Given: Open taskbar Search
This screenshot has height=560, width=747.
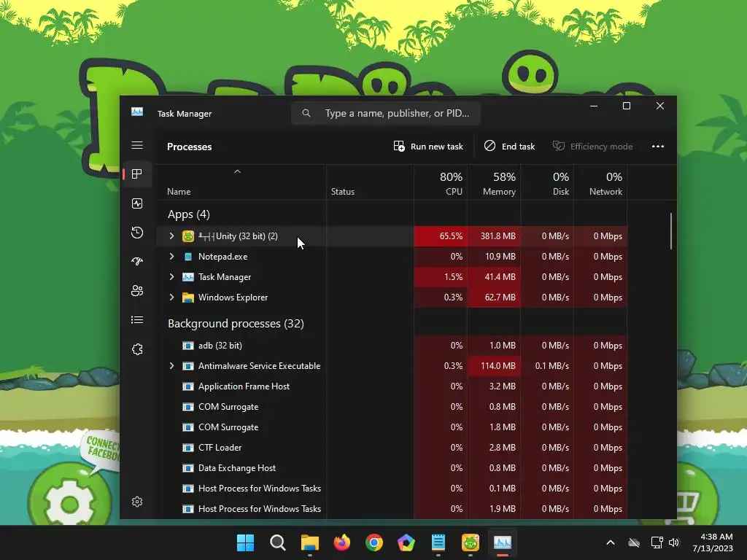Looking at the screenshot, I should [x=278, y=542].
